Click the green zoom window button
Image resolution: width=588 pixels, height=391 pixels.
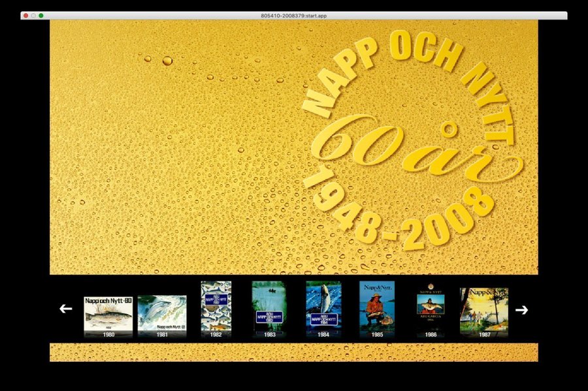[41, 16]
